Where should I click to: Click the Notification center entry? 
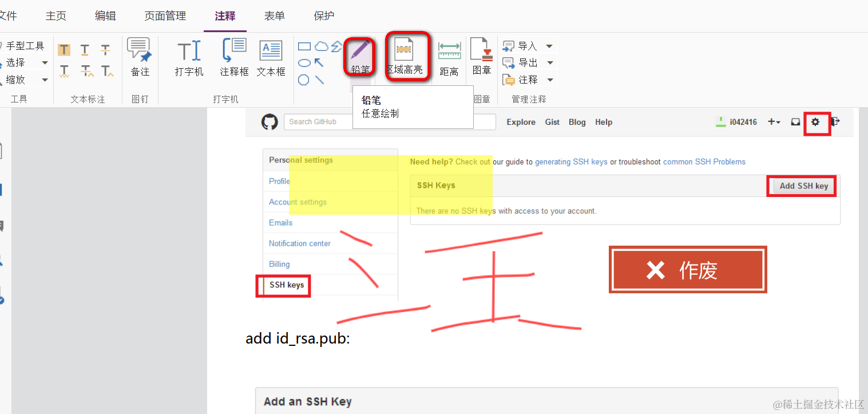coord(300,243)
